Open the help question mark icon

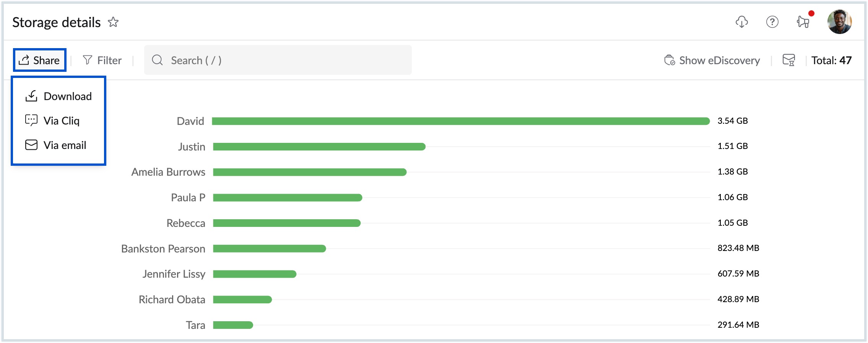[772, 22]
